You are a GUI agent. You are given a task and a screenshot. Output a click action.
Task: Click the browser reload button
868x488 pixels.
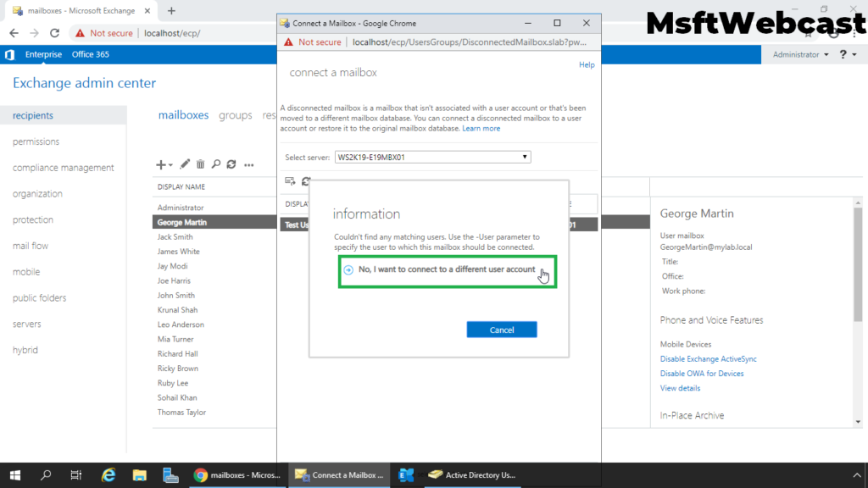(x=54, y=33)
